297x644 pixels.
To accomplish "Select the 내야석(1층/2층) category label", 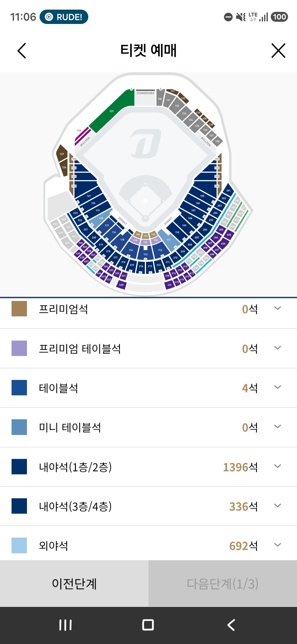I will 75,467.
